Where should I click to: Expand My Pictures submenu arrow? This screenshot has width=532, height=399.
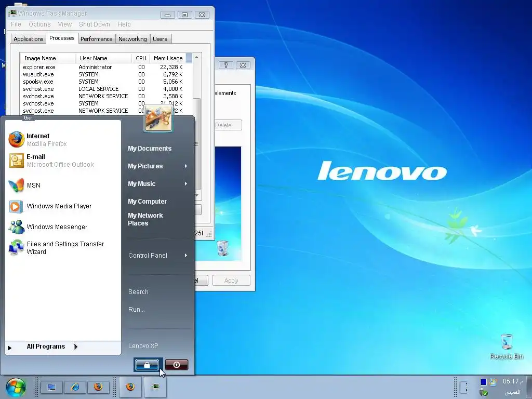pyautogui.click(x=186, y=166)
